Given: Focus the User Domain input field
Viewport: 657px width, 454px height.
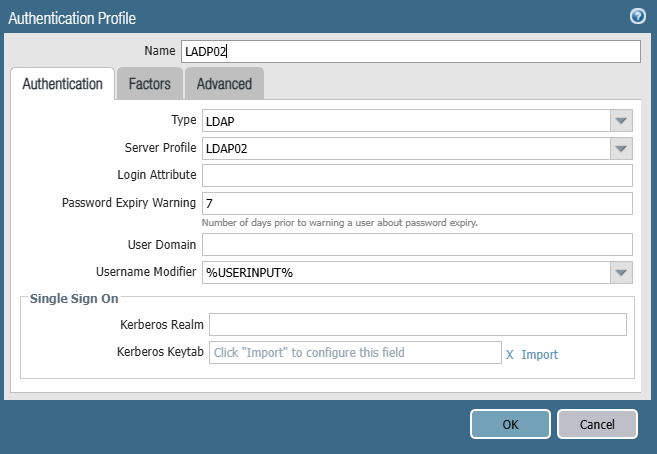Looking at the screenshot, I should pyautogui.click(x=417, y=244).
